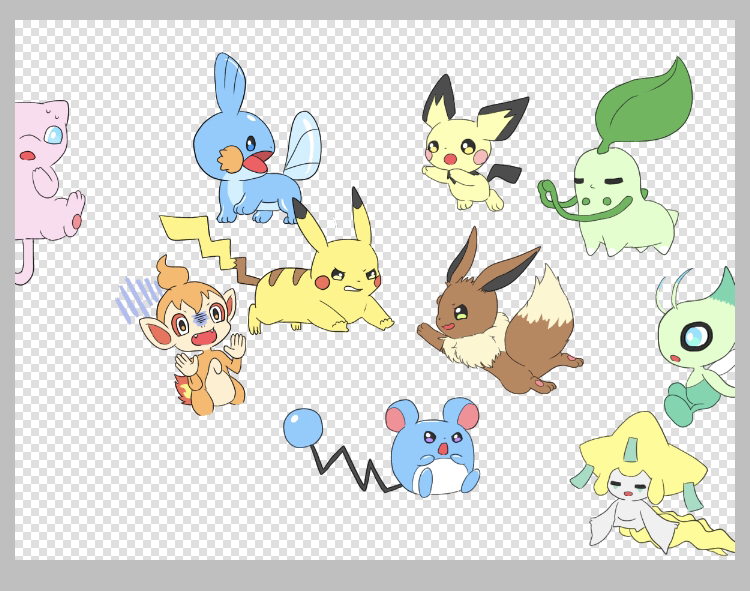Select the green Chikorita drawing
Viewport: 750px width, 591px height.
(617, 158)
